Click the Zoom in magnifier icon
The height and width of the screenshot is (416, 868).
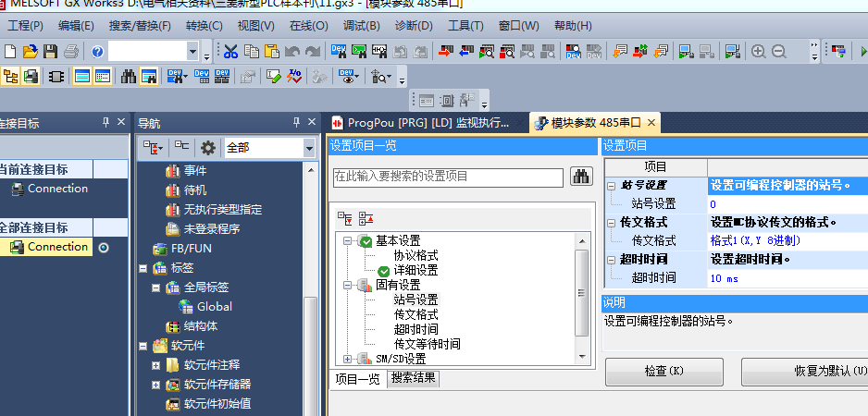point(759,52)
